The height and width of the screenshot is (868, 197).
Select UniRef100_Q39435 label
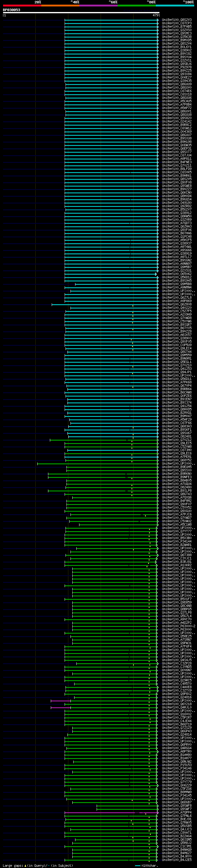[177, 81]
